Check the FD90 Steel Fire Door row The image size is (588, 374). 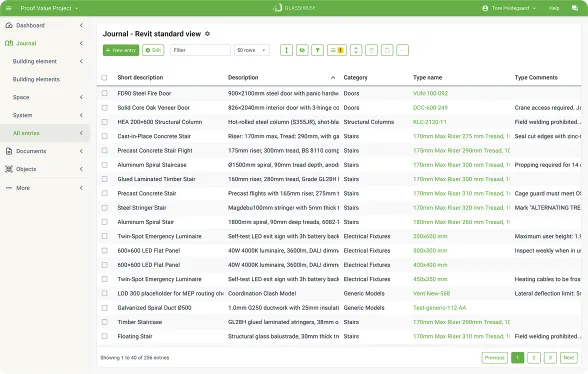tap(104, 93)
